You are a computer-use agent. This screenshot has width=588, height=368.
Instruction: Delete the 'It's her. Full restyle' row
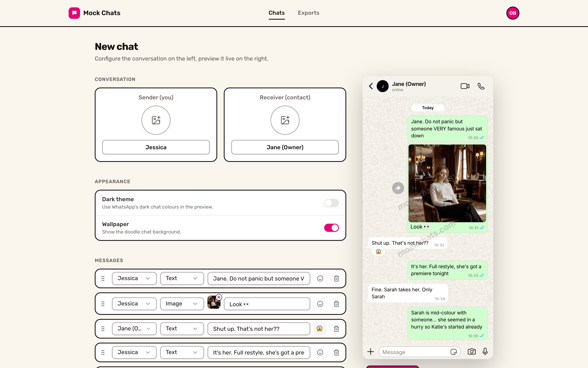[x=336, y=352]
